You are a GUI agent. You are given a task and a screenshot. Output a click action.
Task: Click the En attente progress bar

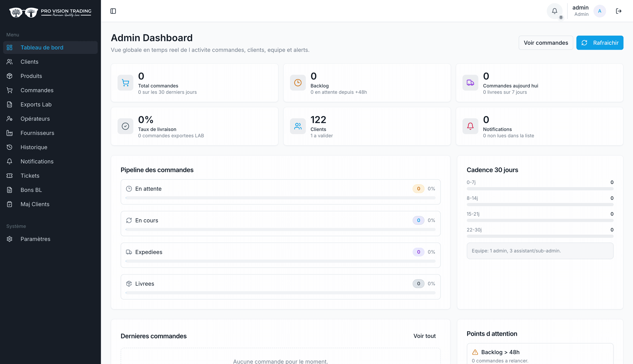(280, 198)
